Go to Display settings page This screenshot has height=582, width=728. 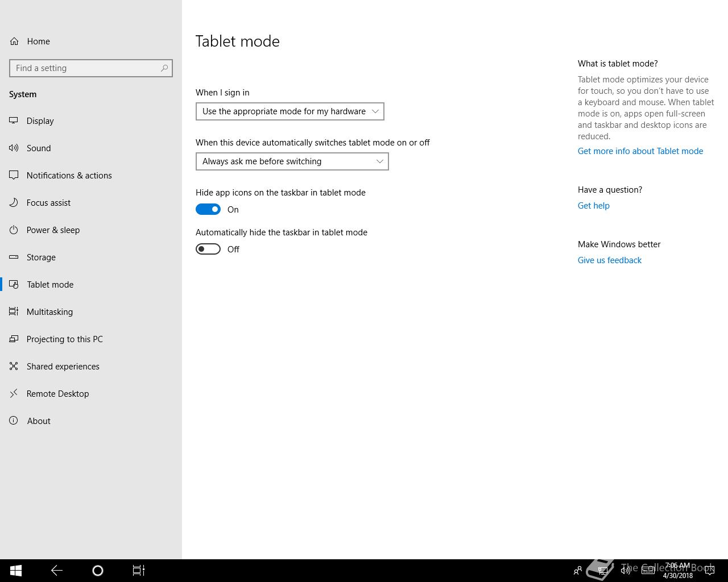point(91,120)
